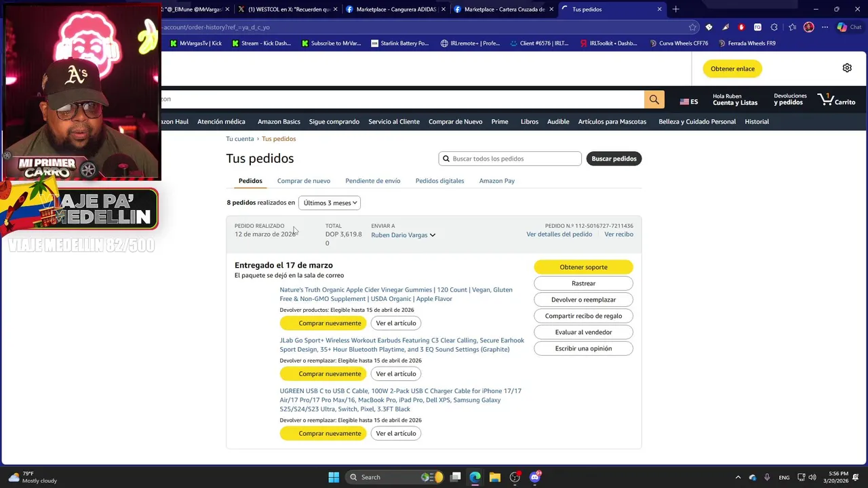Image resolution: width=868 pixels, height=488 pixels.
Task: Open the browser Extensions puzzle icon
Action: click(774, 27)
